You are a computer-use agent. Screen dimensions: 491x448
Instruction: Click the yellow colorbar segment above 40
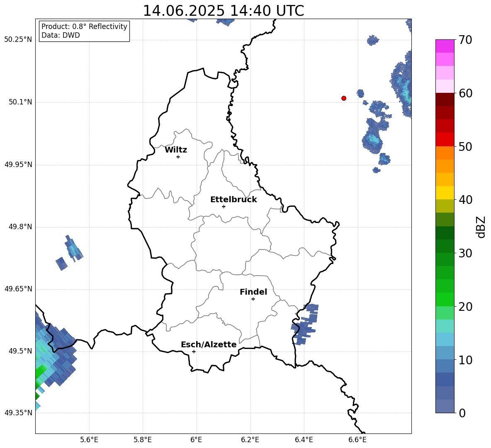coord(445,193)
